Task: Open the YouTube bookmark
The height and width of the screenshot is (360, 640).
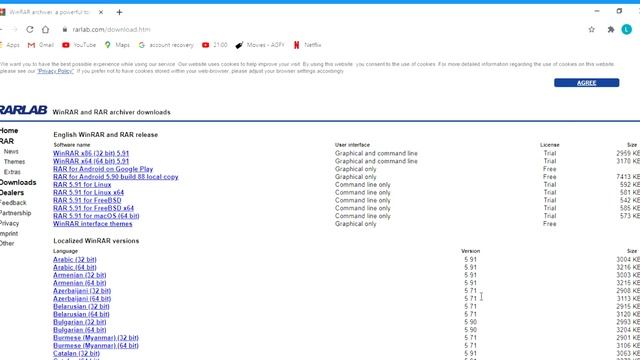Action: 79,45
